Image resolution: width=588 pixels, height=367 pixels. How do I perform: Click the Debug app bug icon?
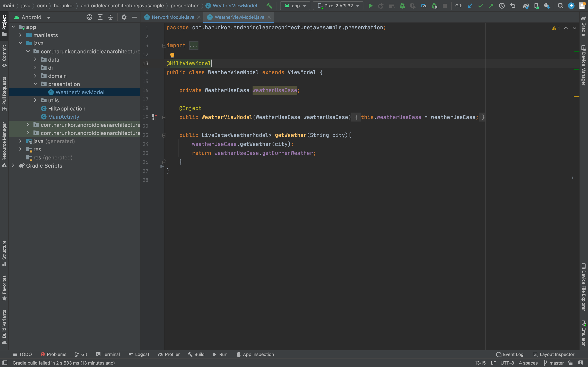(402, 6)
